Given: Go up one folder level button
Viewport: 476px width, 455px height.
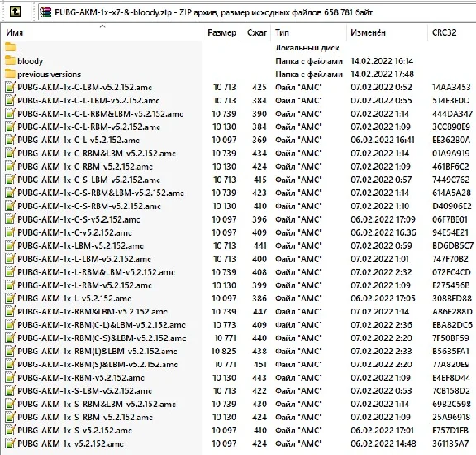Looking at the screenshot, I should click(15, 12).
